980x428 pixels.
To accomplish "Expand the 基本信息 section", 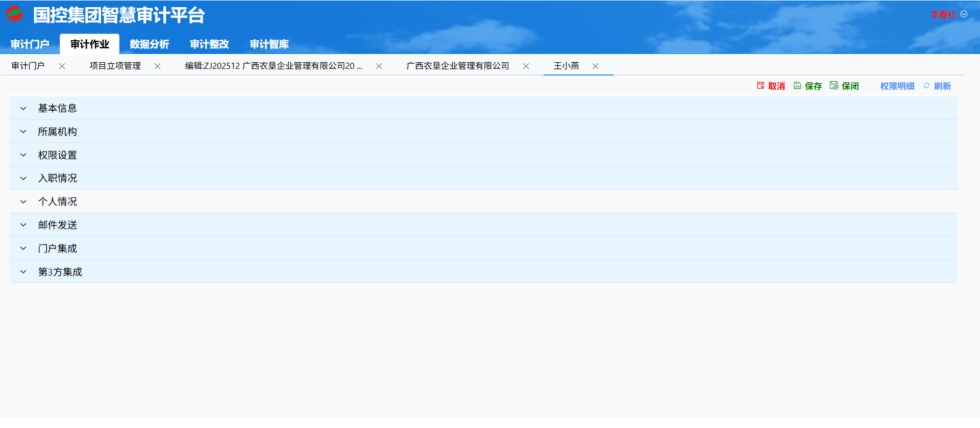I will click(23, 108).
